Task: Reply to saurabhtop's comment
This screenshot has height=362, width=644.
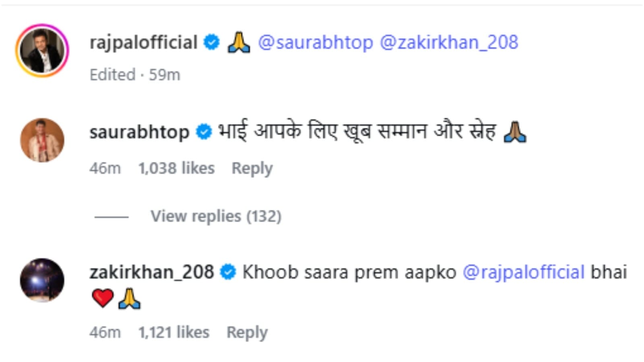Action: [252, 168]
